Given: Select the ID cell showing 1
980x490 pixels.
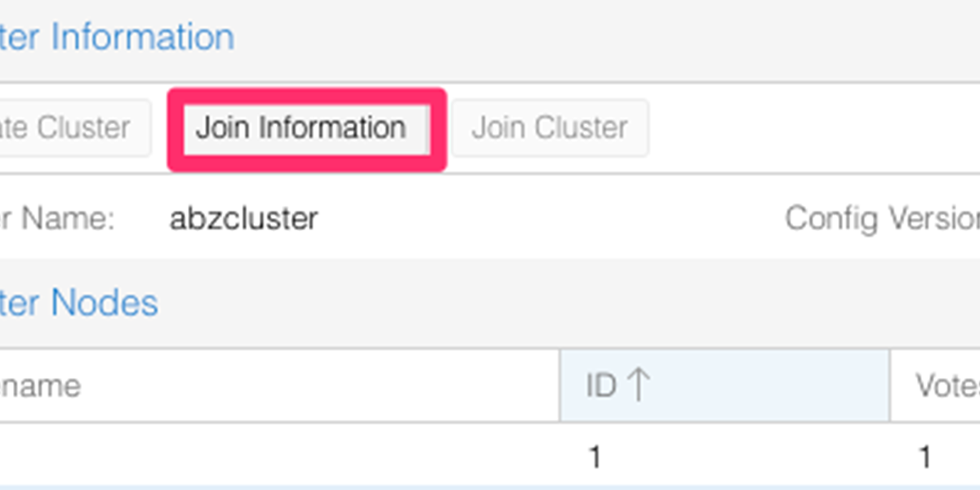Looking at the screenshot, I should pos(595,457).
